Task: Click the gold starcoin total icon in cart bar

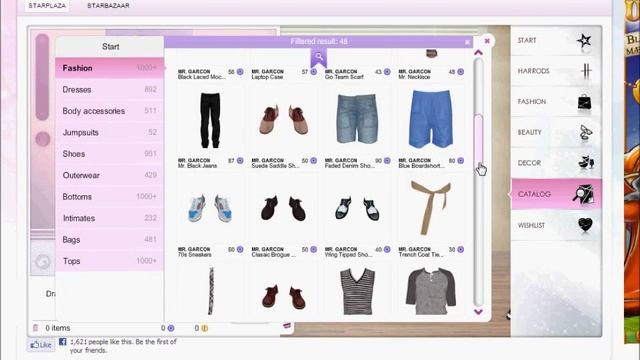Action: (204, 328)
